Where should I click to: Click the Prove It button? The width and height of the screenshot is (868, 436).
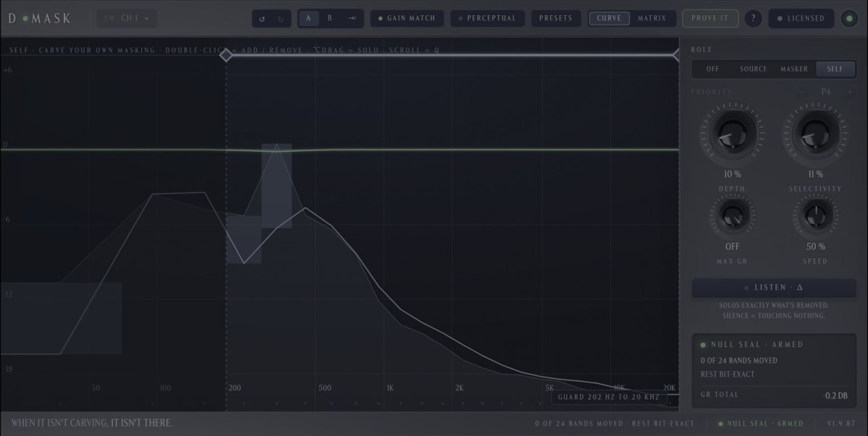click(710, 18)
